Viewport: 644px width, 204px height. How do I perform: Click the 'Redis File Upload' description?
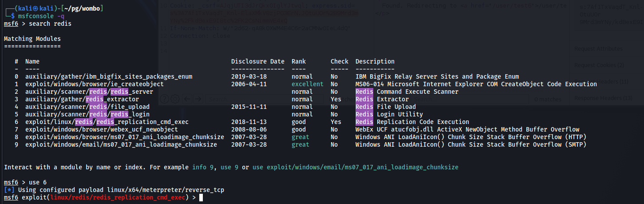coord(386,107)
